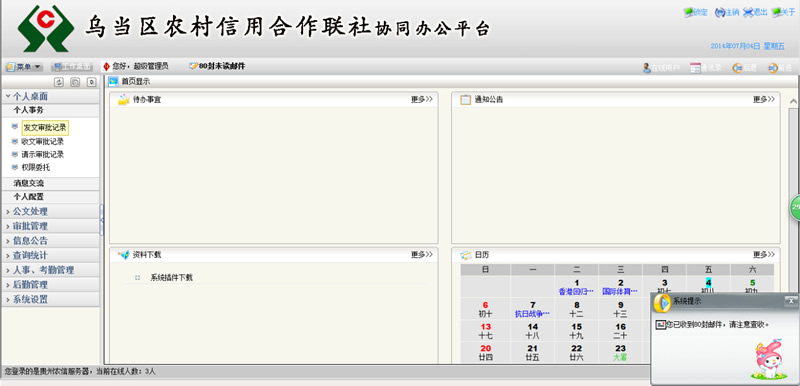
Task: Select July 15 on the calendar
Action: (577, 331)
